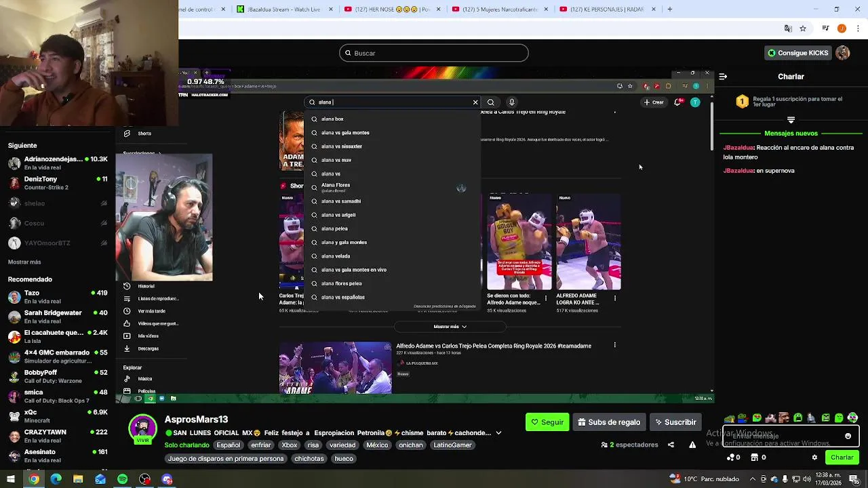Image resolution: width=868 pixels, height=488 pixels.
Task: Select the Español tag
Action: click(x=229, y=445)
